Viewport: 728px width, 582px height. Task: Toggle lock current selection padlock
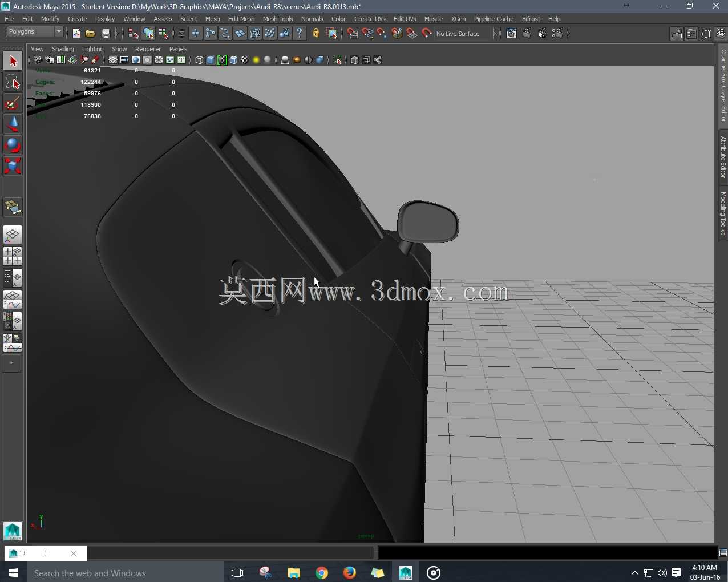click(x=316, y=34)
